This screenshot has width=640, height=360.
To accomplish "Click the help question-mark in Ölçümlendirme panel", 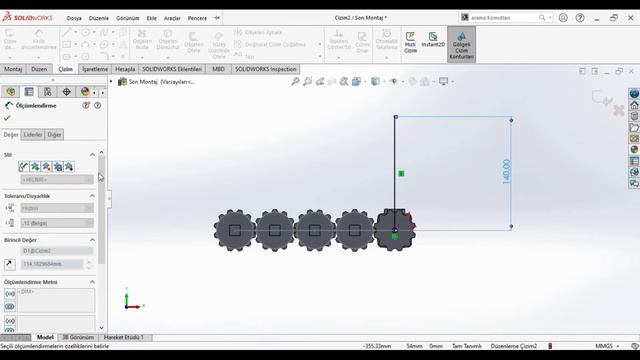I will click(x=98, y=105).
